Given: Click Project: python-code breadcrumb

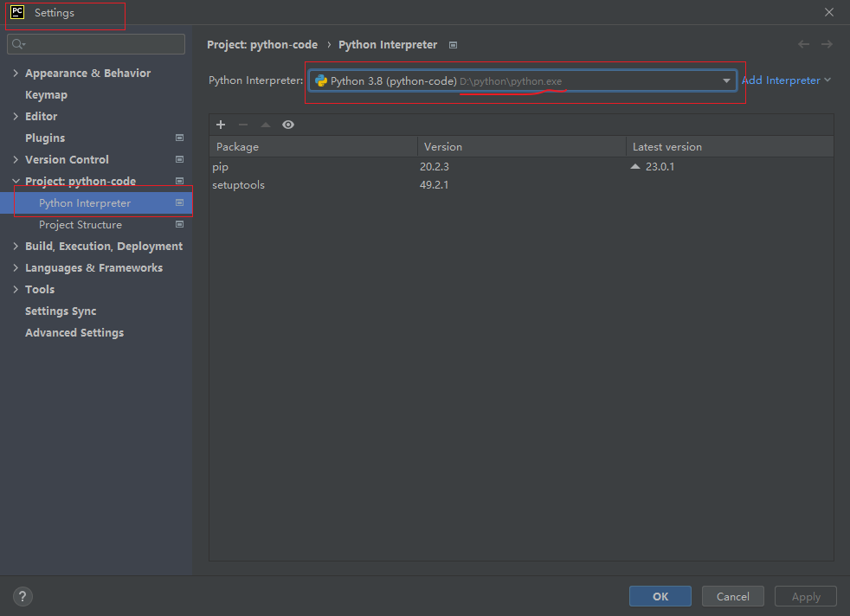Looking at the screenshot, I should pos(262,45).
